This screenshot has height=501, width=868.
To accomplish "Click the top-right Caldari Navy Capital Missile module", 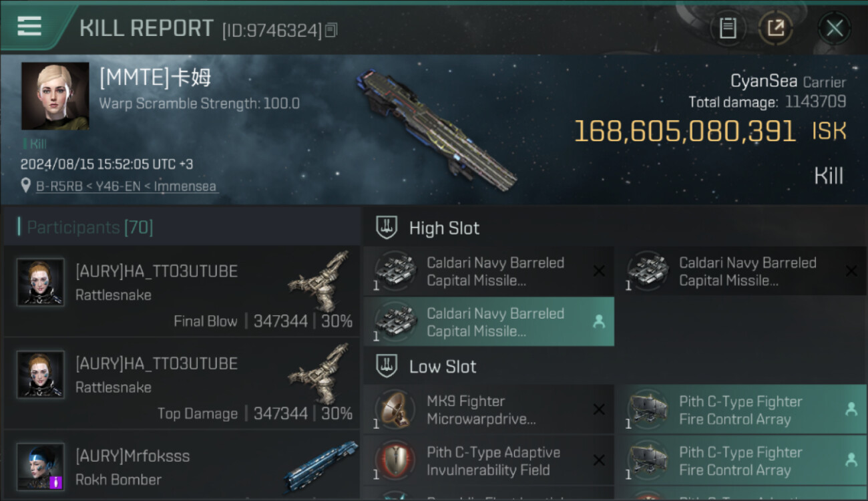I will tap(741, 271).
